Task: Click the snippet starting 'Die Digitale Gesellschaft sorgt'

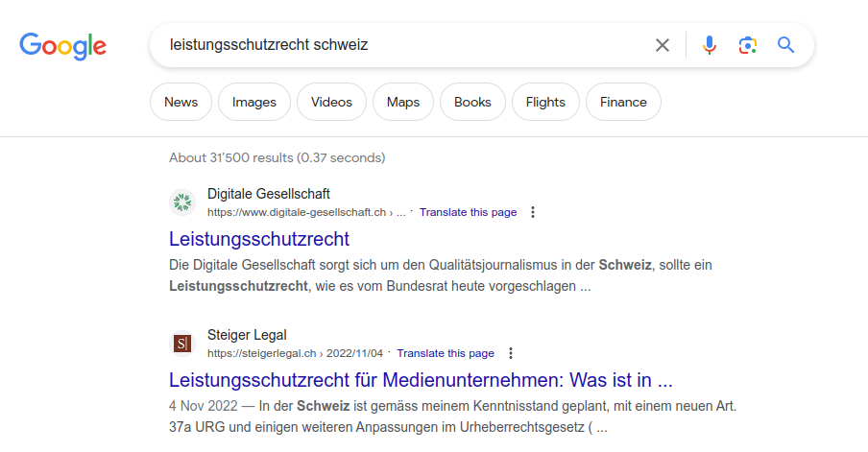Action: click(x=440, y=275)
